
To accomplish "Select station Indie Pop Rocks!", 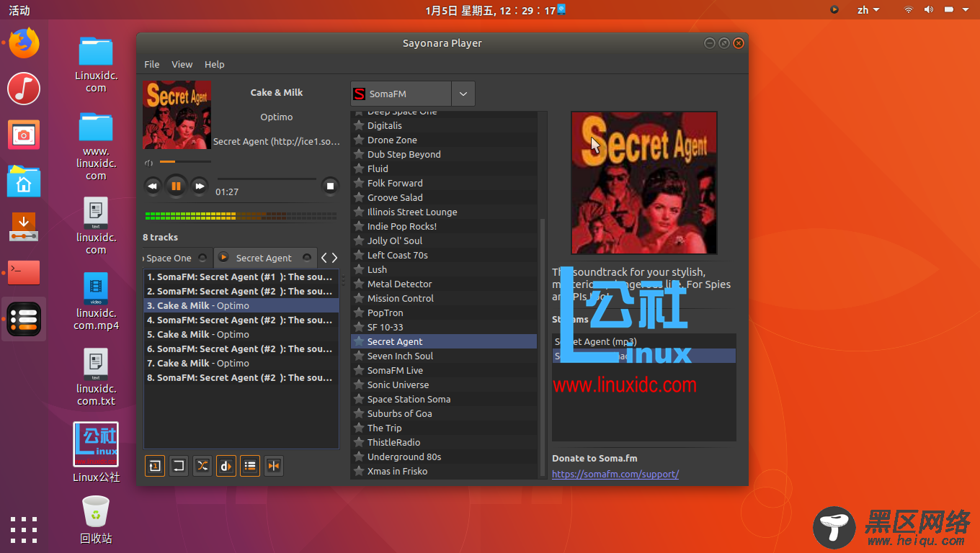I will (x=444, y=226).
